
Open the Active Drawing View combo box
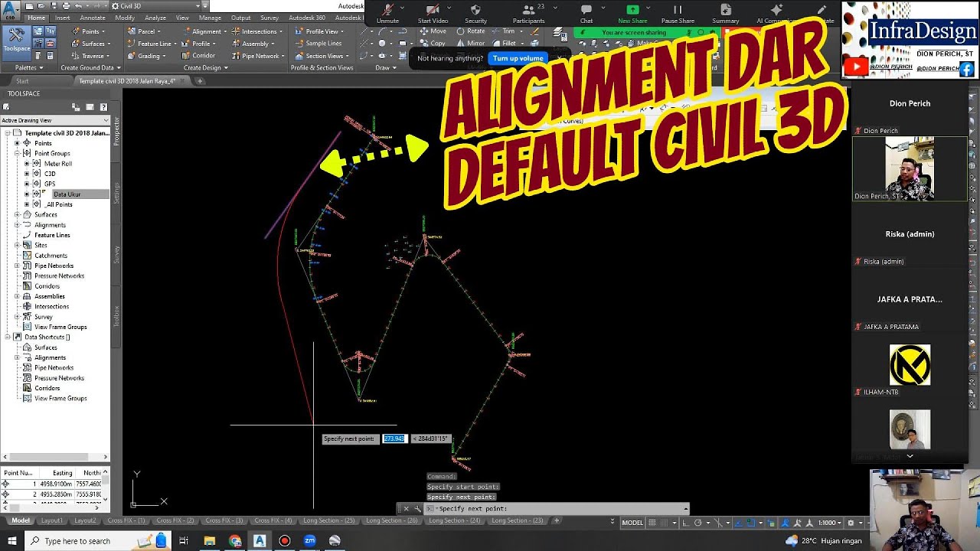coord(55,120)
